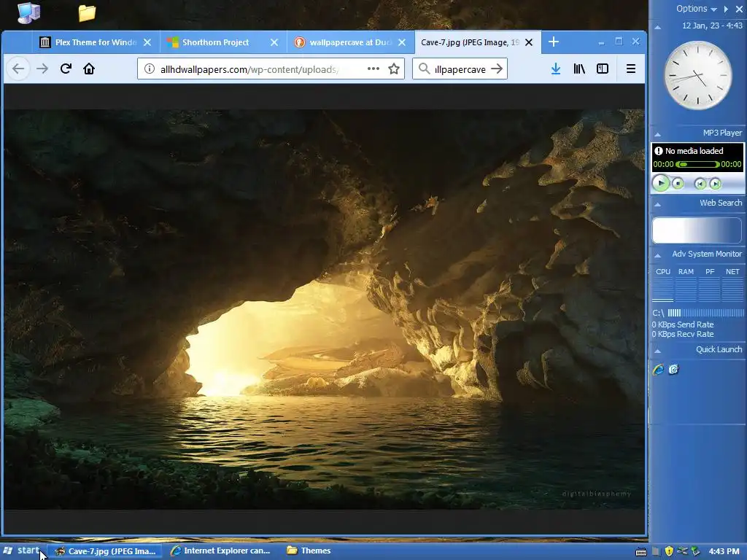This screenshot has height=560, width=747.
Task: Collapse the Web Search panel
Action: 658,204
